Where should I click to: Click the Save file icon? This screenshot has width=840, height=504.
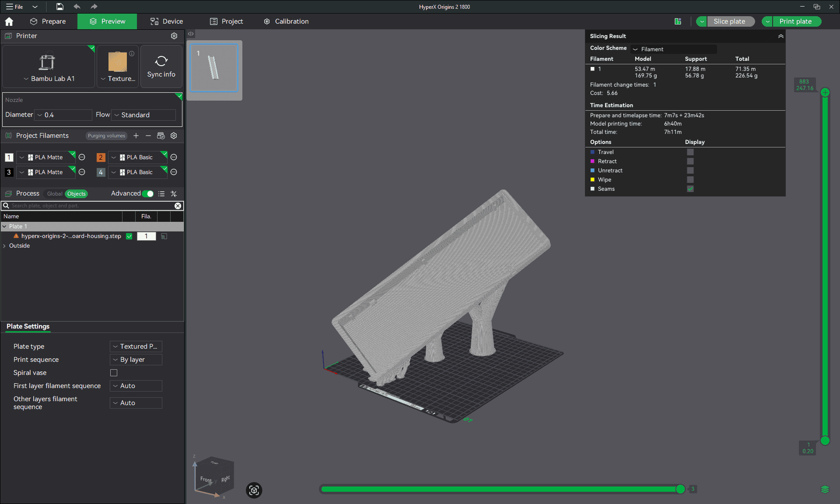[x=59, y=7]
